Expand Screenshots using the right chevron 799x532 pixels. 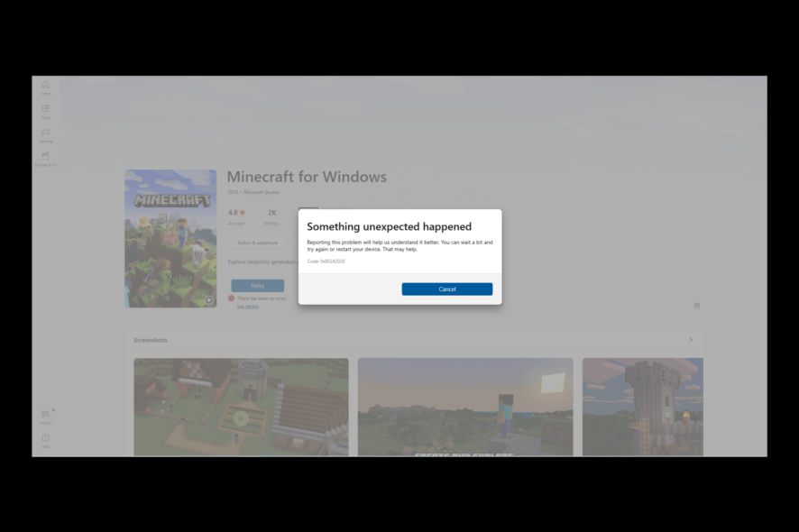(691, 341)
